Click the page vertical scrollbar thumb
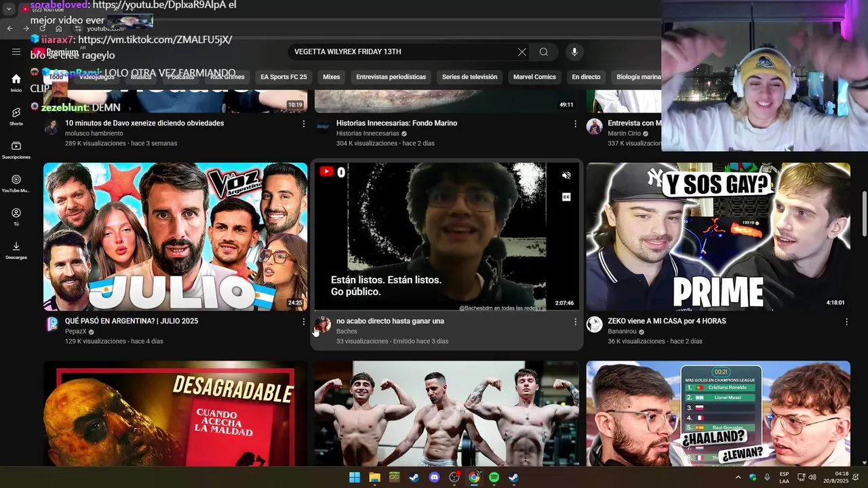The height and width of the screenshot is (488, 868). [864, 213]
